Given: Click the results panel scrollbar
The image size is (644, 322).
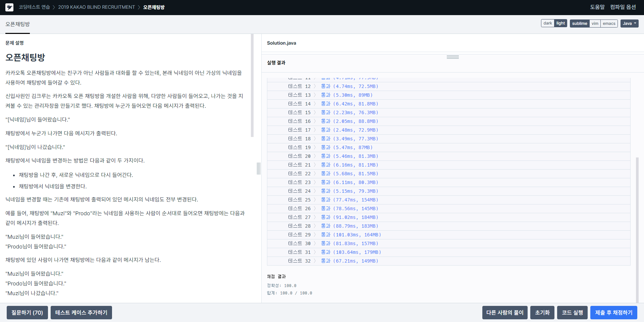Looking at the screenshot, I should [x=637, y=230].
